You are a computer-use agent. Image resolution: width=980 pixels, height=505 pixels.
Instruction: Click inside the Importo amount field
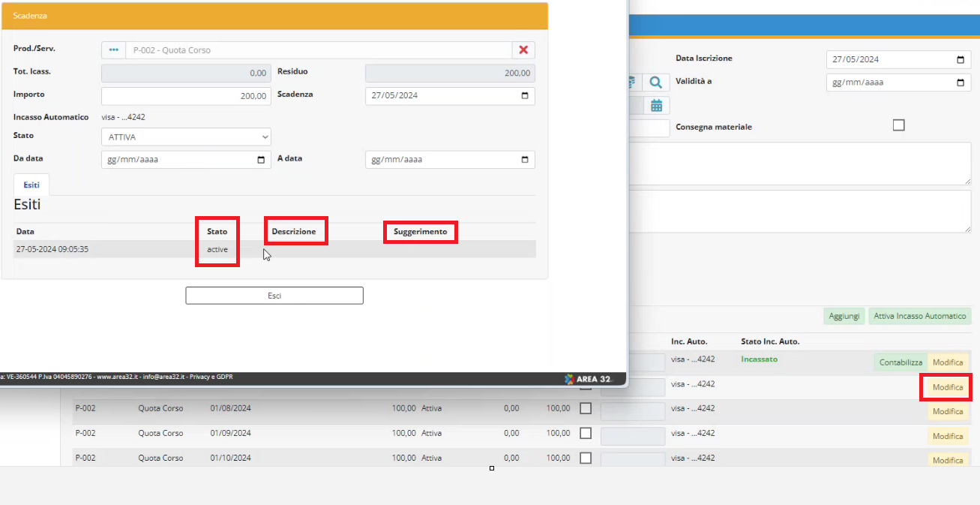(186, 95)
